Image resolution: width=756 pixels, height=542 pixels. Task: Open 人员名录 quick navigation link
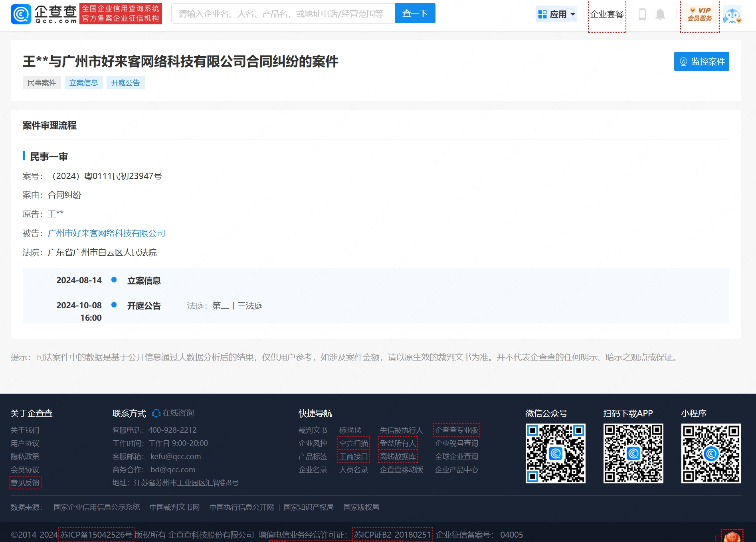click(x=354, y=469)
